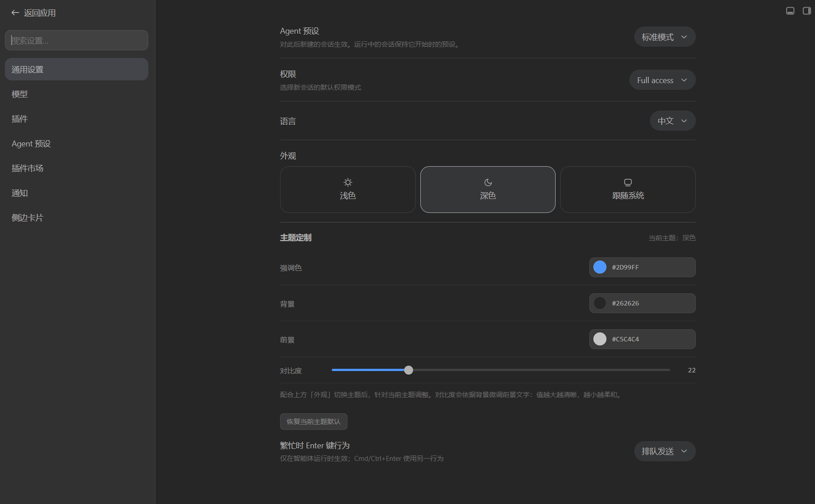
Task: Toggle the bottom panel layout icon
Action: point(790,11)
